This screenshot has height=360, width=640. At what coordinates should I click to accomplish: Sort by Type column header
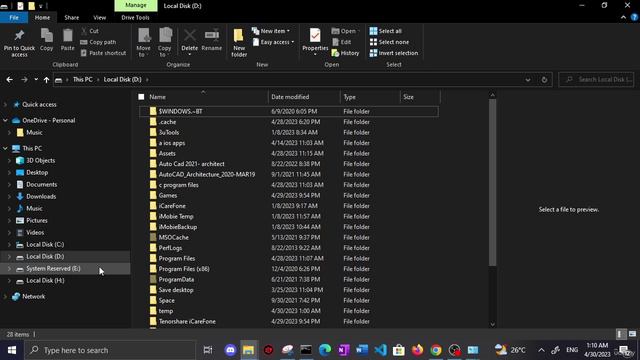370,97
